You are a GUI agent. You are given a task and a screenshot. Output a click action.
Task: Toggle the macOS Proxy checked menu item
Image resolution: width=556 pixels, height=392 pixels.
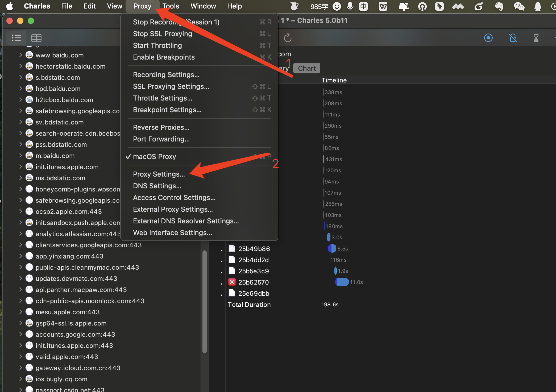point(199,157)
